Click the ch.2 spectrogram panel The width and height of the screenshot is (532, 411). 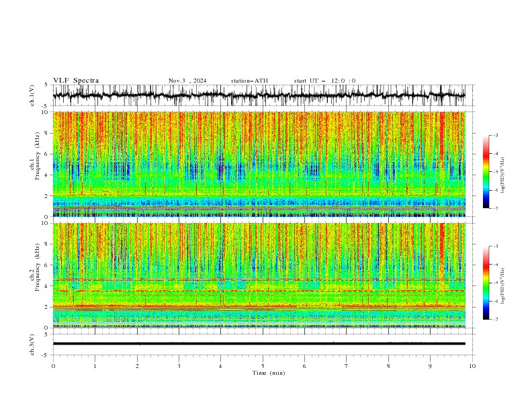[259, 275]
